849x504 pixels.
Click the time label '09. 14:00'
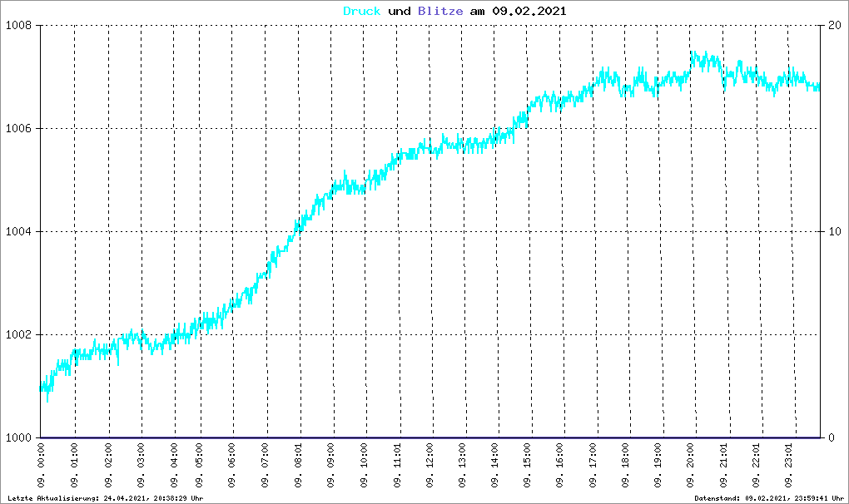coord(495,466)
